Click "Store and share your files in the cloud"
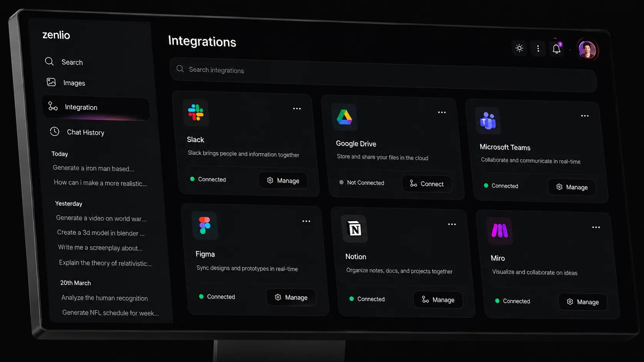The width and height of the screenshot is (644, 362). (382, 157)
